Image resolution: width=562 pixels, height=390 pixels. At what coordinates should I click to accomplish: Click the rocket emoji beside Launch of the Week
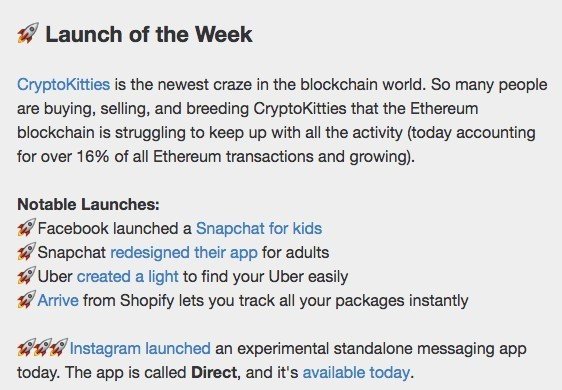(x=28, y=33)
